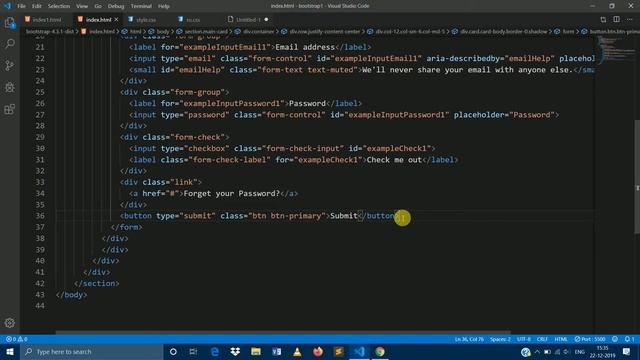Image resolution: width=640 pixels, height=360 pixels.
Task: Open VLC media player from taskbar
Action: pyautogui.click(x=297, y=351)
